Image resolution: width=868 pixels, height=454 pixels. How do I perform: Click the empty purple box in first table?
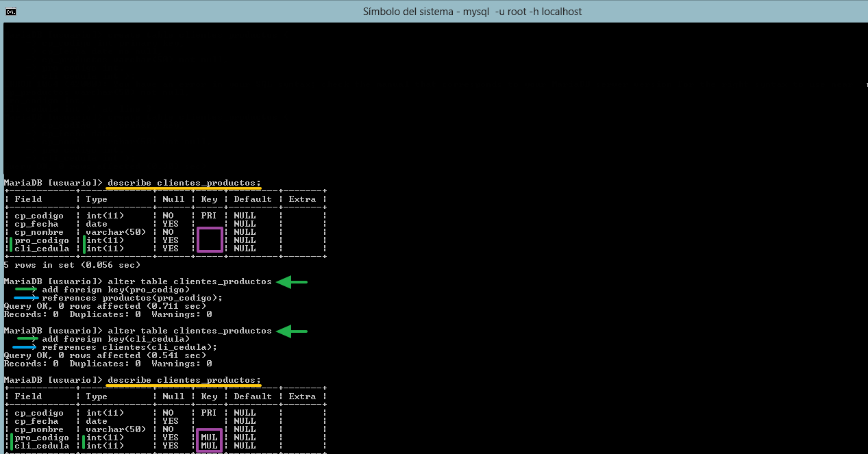click(x=210, y=240)
